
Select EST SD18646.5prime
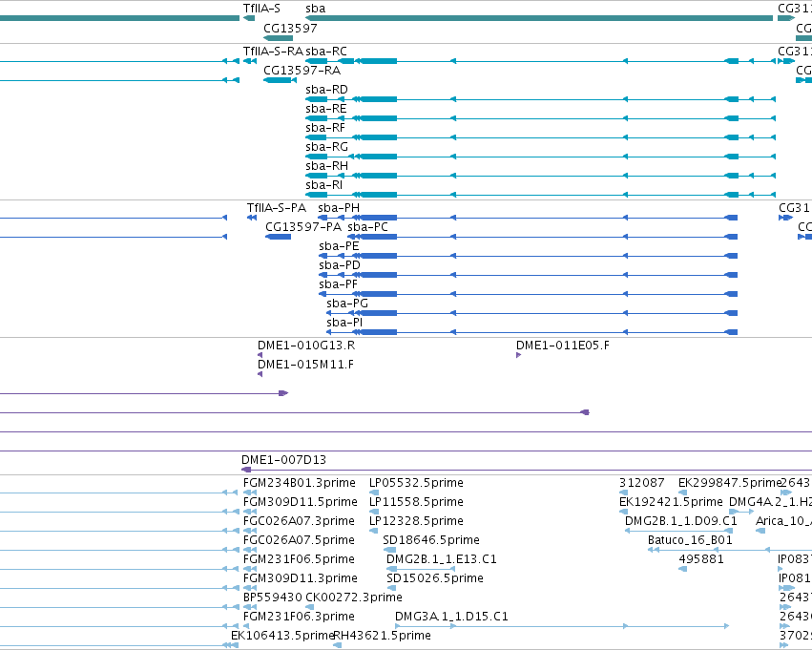pyautogui.click(x=431, y=540)
